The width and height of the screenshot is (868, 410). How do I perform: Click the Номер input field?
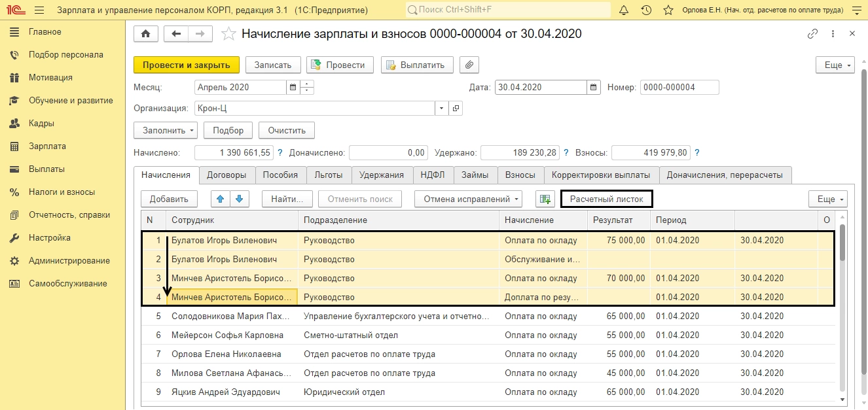[x=679, y=87]
